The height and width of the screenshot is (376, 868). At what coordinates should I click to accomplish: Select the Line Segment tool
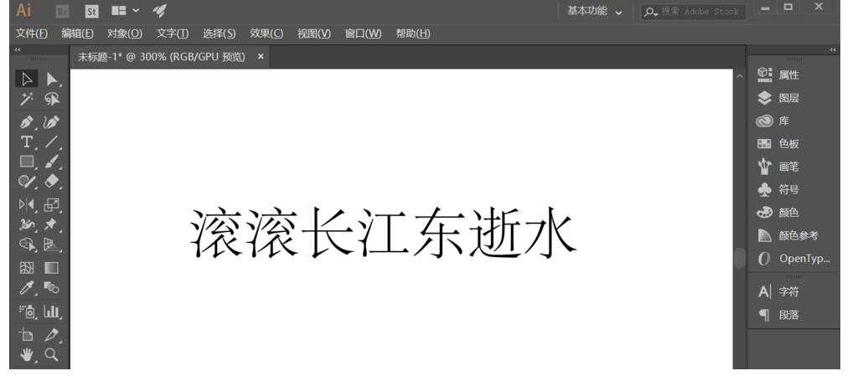coord(52,142)
